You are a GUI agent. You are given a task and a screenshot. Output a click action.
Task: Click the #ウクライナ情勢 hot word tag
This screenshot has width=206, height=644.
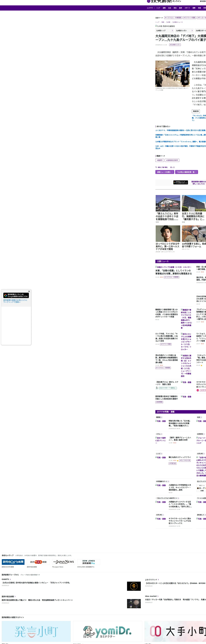pyautogui.click(x=189, y=18)
